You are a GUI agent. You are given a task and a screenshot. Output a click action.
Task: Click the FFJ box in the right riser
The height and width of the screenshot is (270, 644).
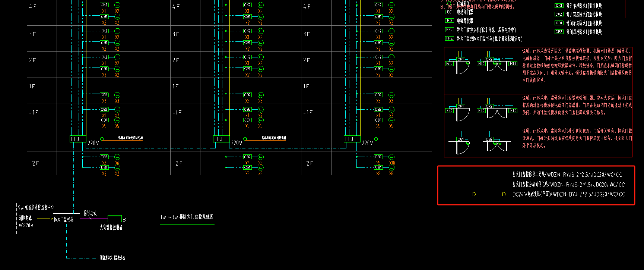click(x=352, y=139)
